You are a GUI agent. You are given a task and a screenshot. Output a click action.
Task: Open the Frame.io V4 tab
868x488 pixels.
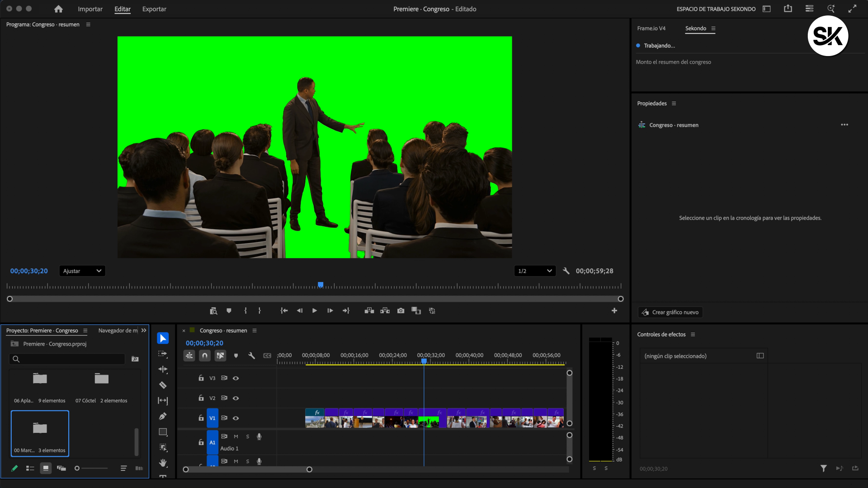click(651, 28)
